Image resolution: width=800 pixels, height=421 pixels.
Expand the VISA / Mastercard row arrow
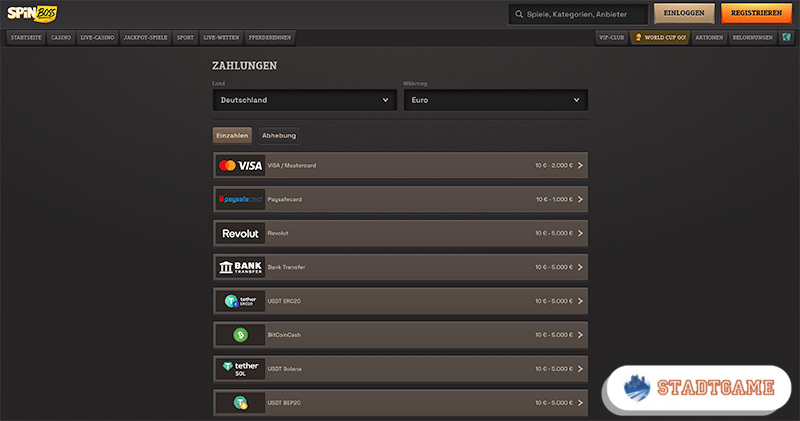click(x=580, y=165)
